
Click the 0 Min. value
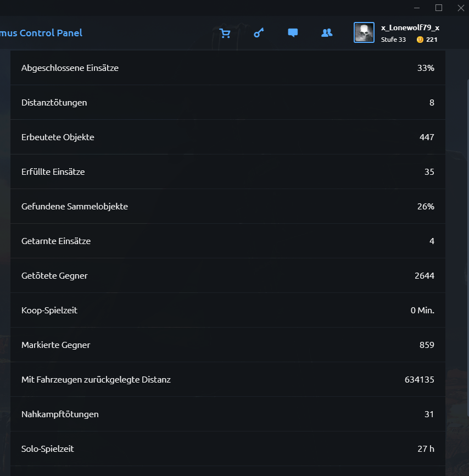(x=422, y=310)
